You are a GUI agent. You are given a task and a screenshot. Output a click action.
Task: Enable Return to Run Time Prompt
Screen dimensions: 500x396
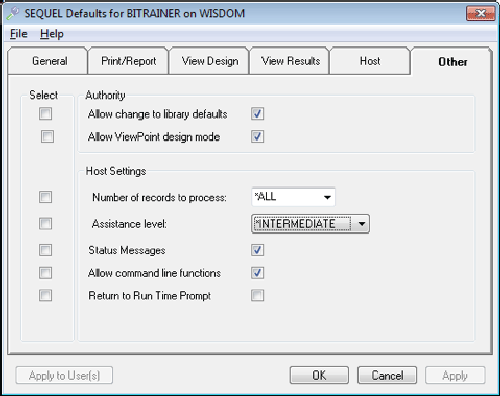(257, 295)
